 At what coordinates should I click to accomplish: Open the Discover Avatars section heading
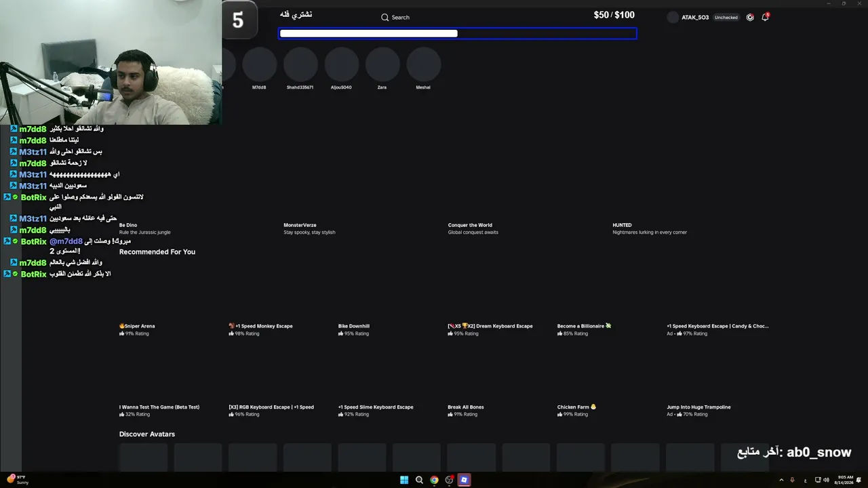point(147,434)
